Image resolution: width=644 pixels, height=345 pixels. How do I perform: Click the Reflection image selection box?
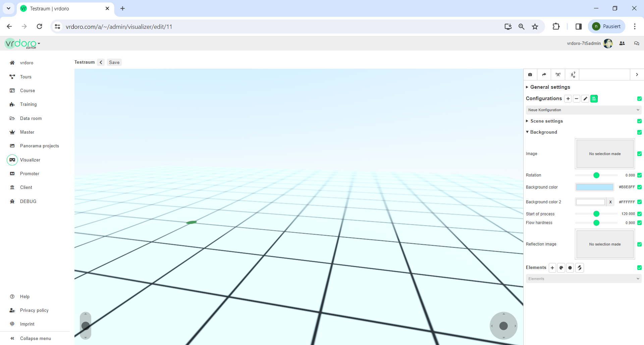point(605,244)
